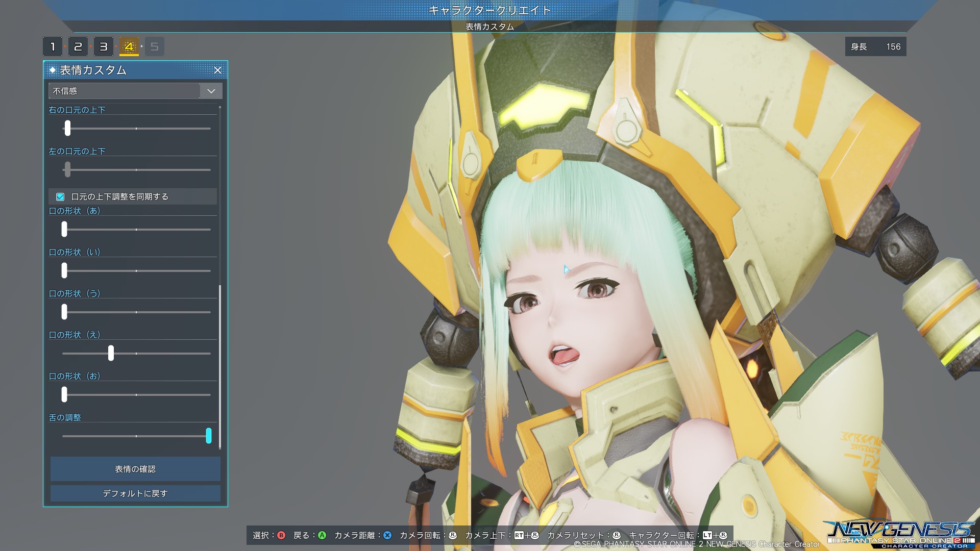Click the diamond icon beside 表情カスタム title
980x551 pixels.
(x=53, y=70)
